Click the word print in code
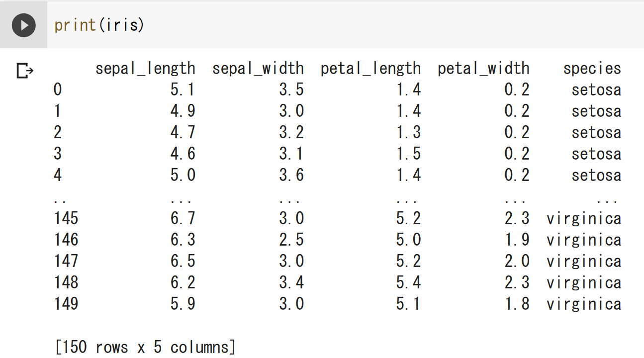The height and width of the screenshot is (358, 644). click(x=75, y=25)
